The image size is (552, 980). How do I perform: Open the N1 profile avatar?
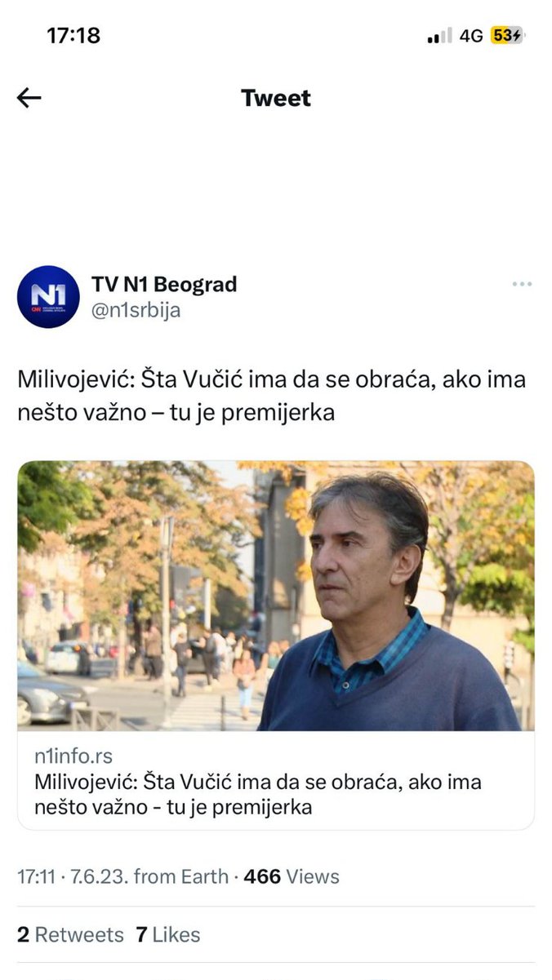tap(48, 297)
